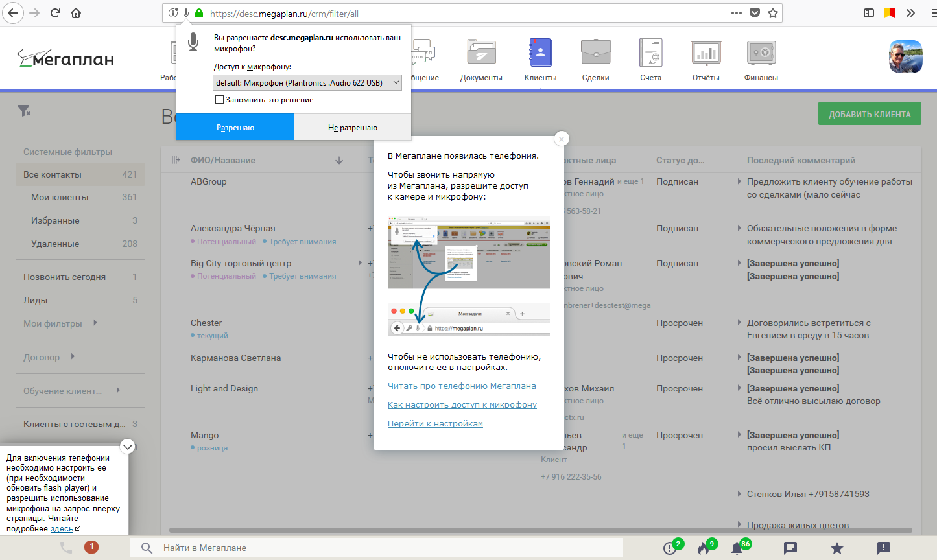The width and height of the screenshot is (937, 560).
Task: Expand comment for Chester row
Action: [739, 323]
